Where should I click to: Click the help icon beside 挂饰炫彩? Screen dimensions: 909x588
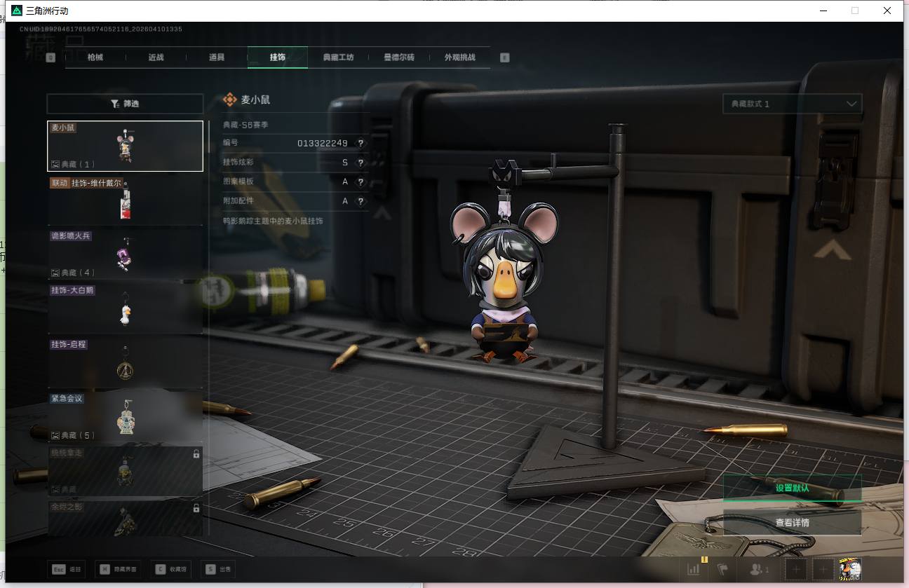[x=361, y=163]
